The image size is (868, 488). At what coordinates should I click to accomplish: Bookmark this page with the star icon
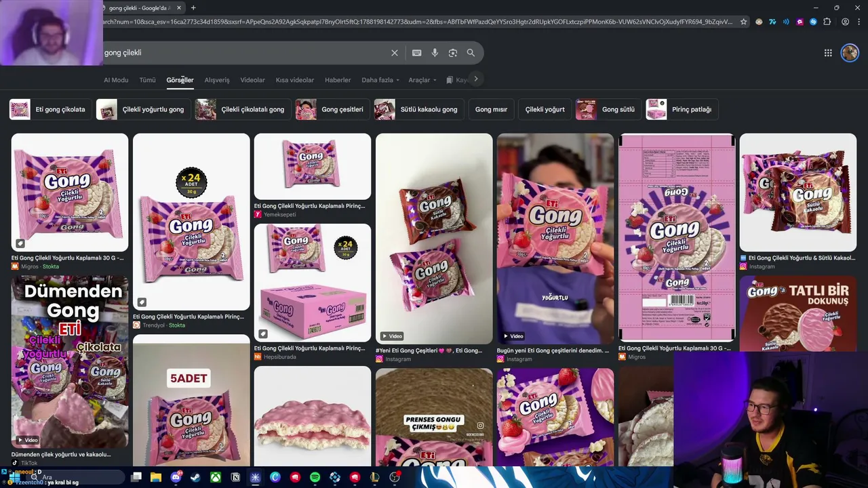[x=744, y=22]
